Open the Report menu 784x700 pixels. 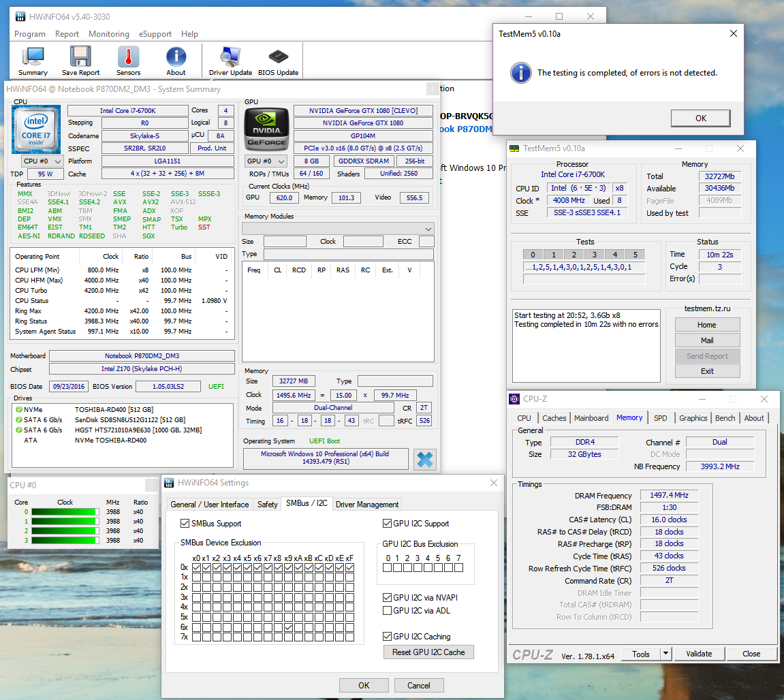coord(67,34)
